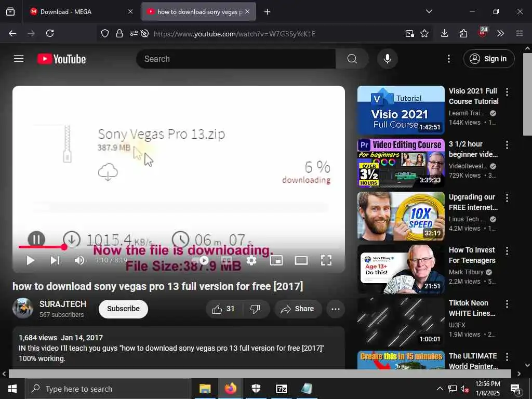This screenshot has height=399, width=532.
Task: Open tracking protection shield in address bar
Action: pos(105,33)
